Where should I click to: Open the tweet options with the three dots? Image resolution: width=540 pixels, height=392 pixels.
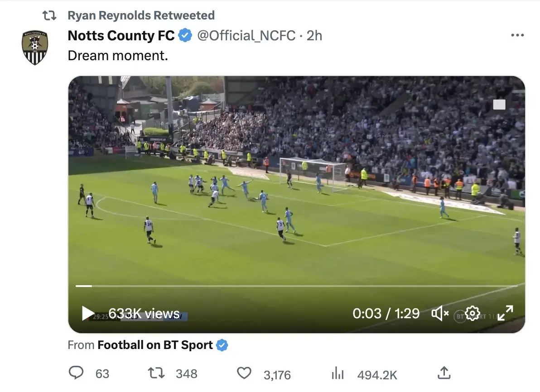517,34
